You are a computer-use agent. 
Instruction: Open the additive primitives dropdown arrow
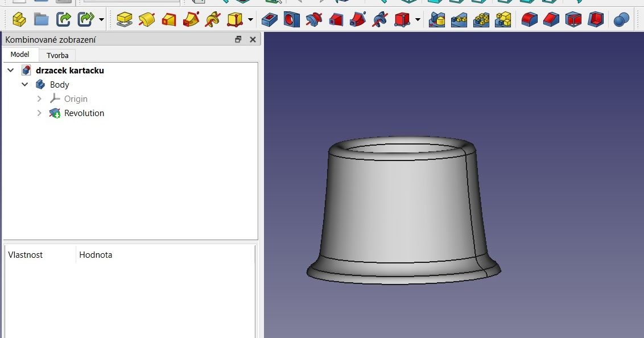pyautogui.click(x=250, y=20)
